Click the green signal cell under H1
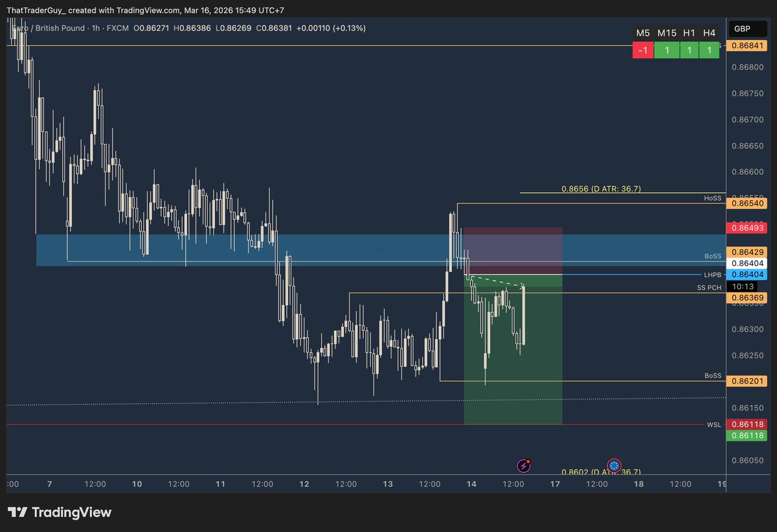 click(689, 50)
